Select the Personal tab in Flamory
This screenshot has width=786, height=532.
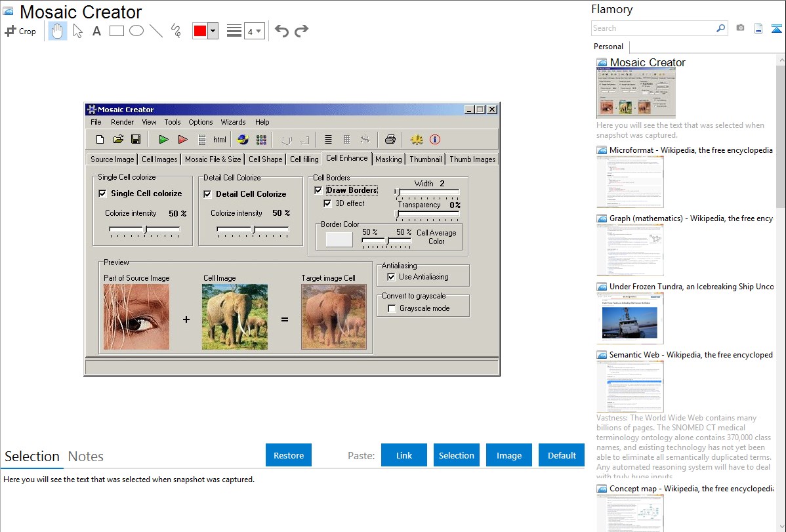(x=609, y=46)
